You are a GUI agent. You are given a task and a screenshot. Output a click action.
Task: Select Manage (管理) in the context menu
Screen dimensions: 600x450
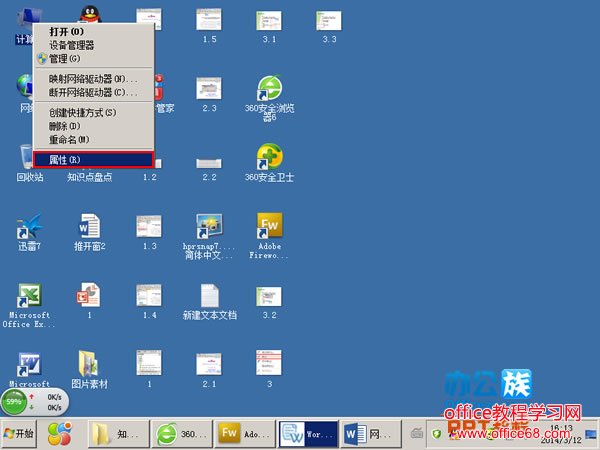tap(94, 59)
